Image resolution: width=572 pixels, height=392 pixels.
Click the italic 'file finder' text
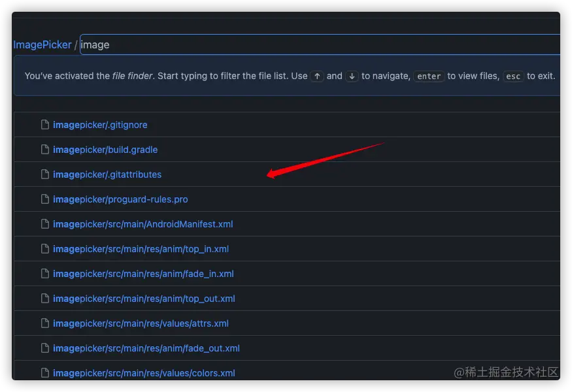(x=133, y=76)
